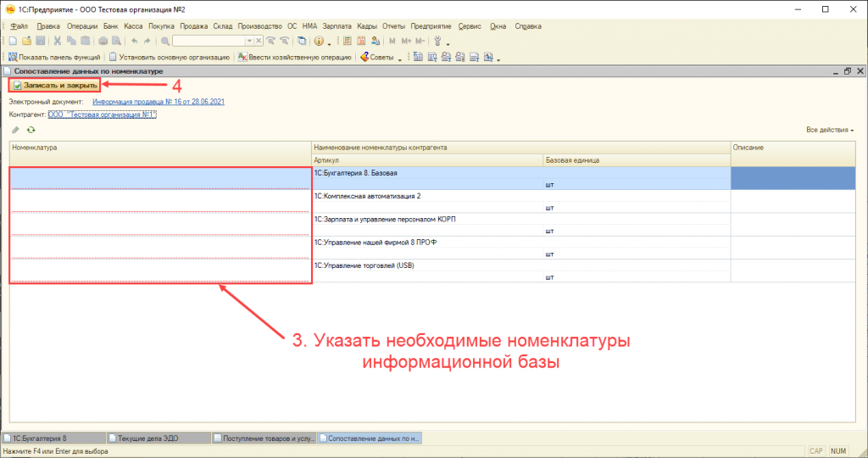Screen dimensions: 868x458
Task: Click the Windows list icon in toolbar
Action: (302, 41)
